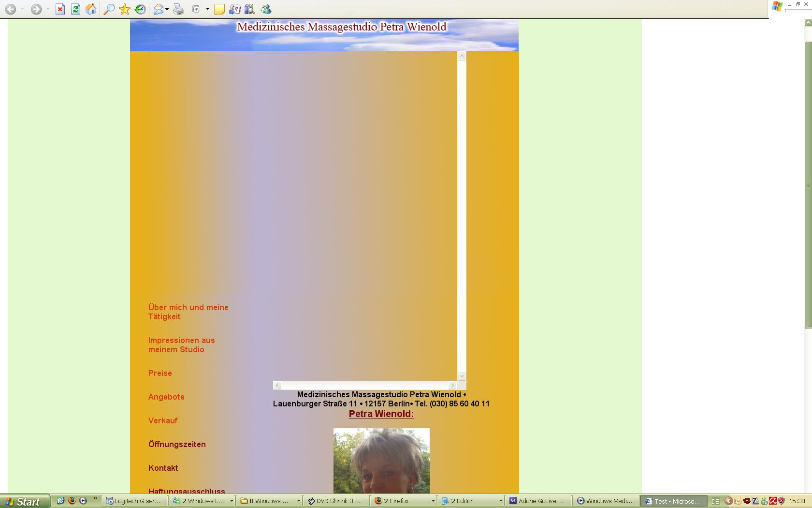Click the inner frame scroll-right arrow
This screenshot has height=508, width=812.
point(452,385)
